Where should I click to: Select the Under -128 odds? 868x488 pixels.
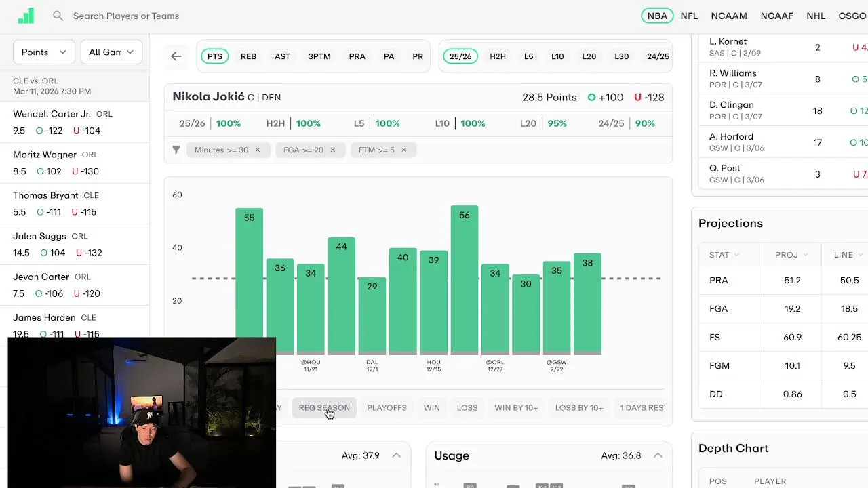coord(649,97)
